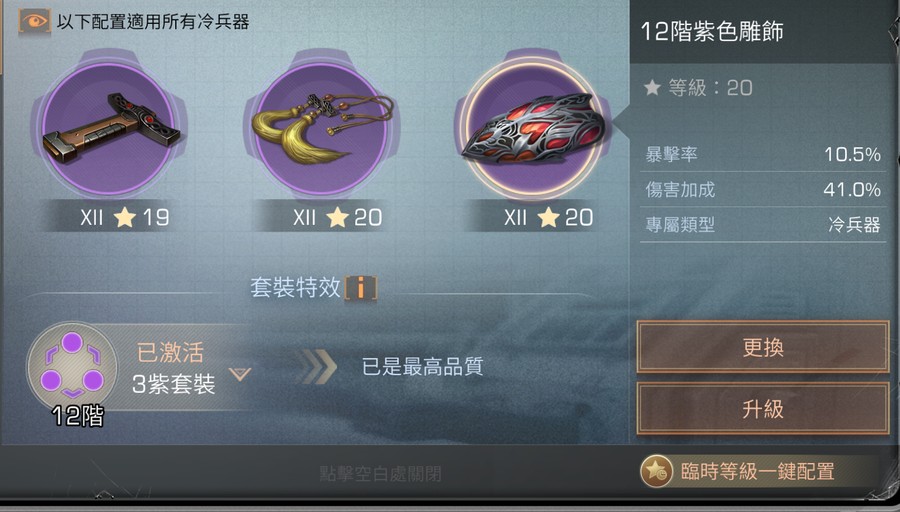This screenshot has height=512, width=900.
Task: Open the 套裝特效 info icon
Action: coord(361,287)
